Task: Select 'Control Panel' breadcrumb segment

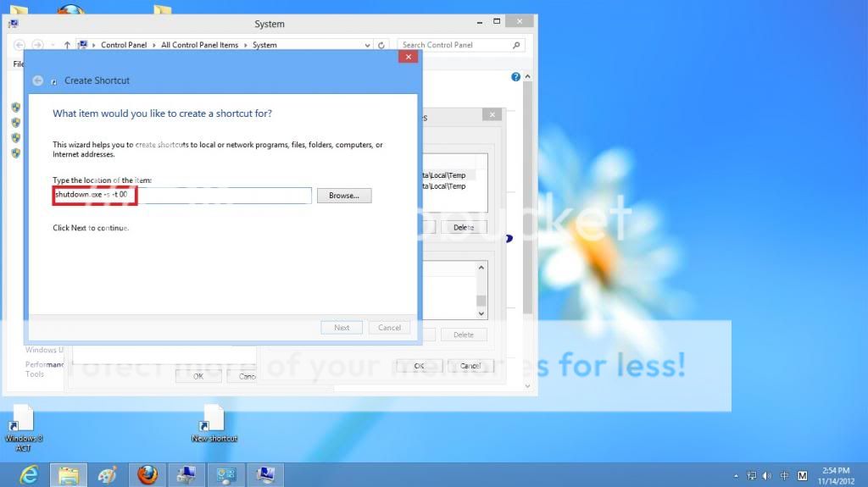Action: click(x=124, y=45)
